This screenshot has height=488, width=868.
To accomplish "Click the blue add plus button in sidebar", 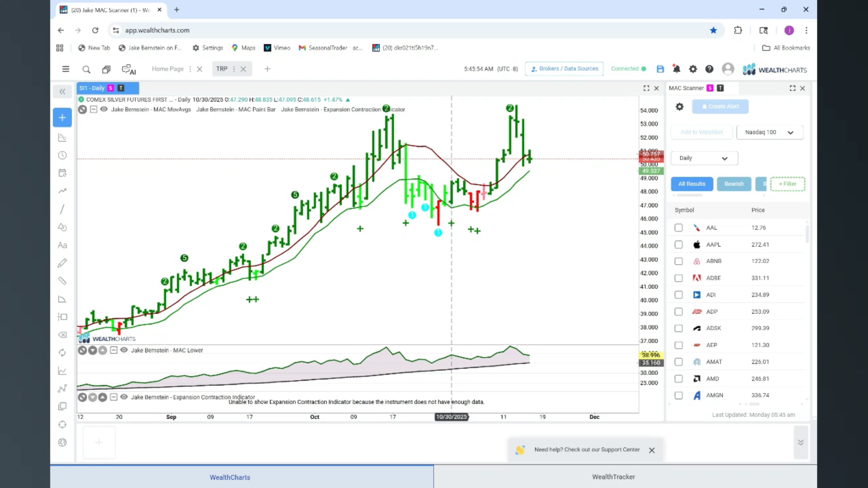I will click(62, 117).
